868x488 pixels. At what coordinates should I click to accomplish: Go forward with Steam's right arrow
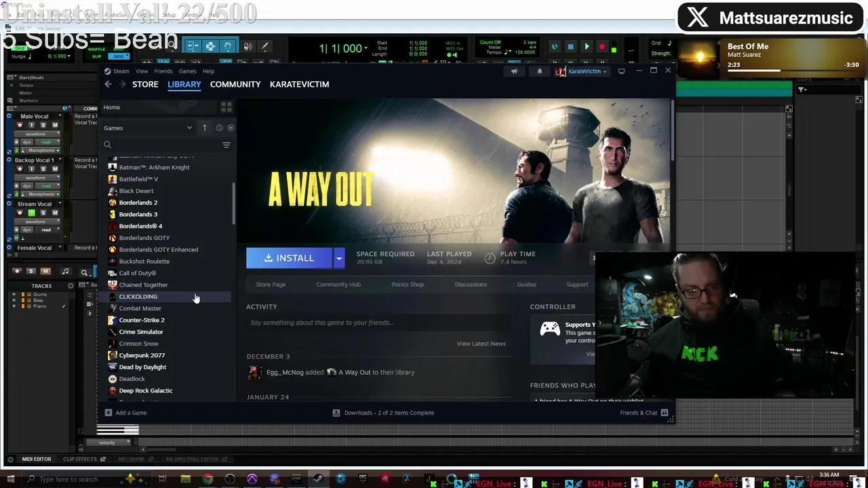(x=122, y=84)
